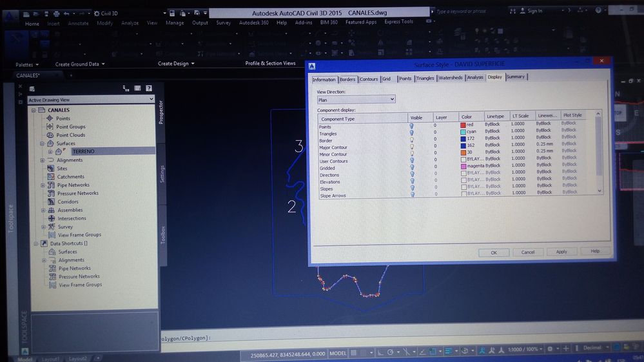Toggle visibility bulb for Border component
Viewport: 644px width, 362px height.
point(411,140)
